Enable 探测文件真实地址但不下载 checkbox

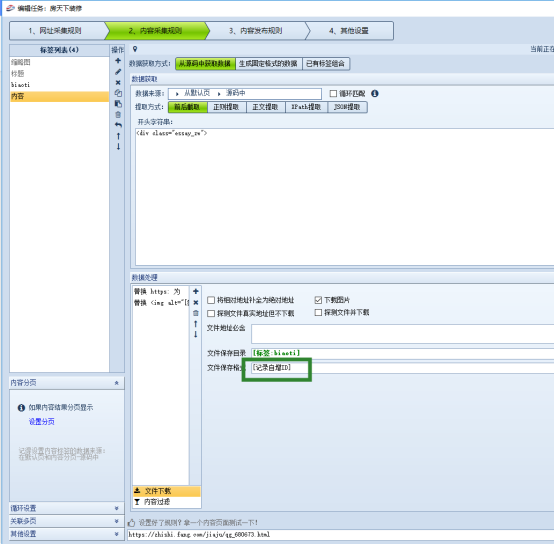(211, 313)
